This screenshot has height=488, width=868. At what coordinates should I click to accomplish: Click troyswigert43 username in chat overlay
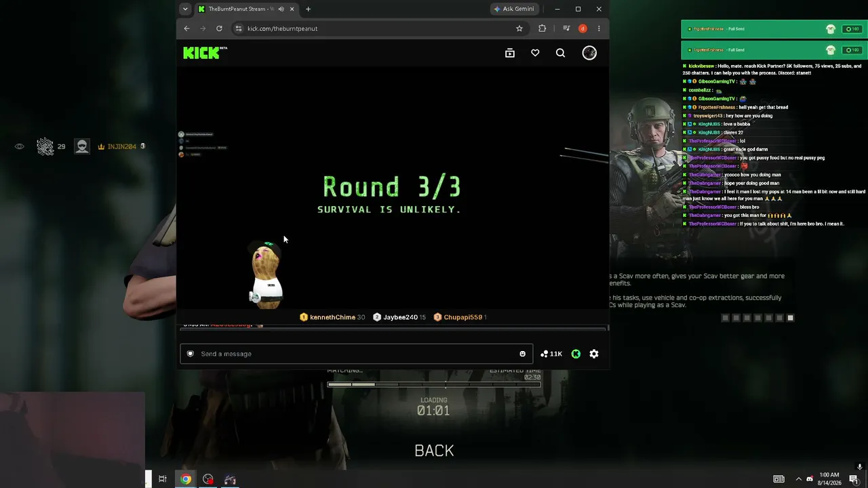click(x=708, y=116)
